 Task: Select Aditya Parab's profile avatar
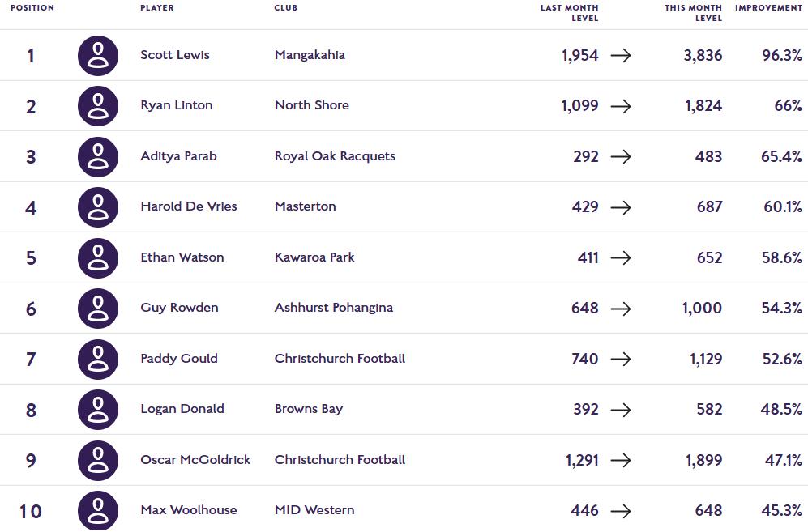[98, 157]
